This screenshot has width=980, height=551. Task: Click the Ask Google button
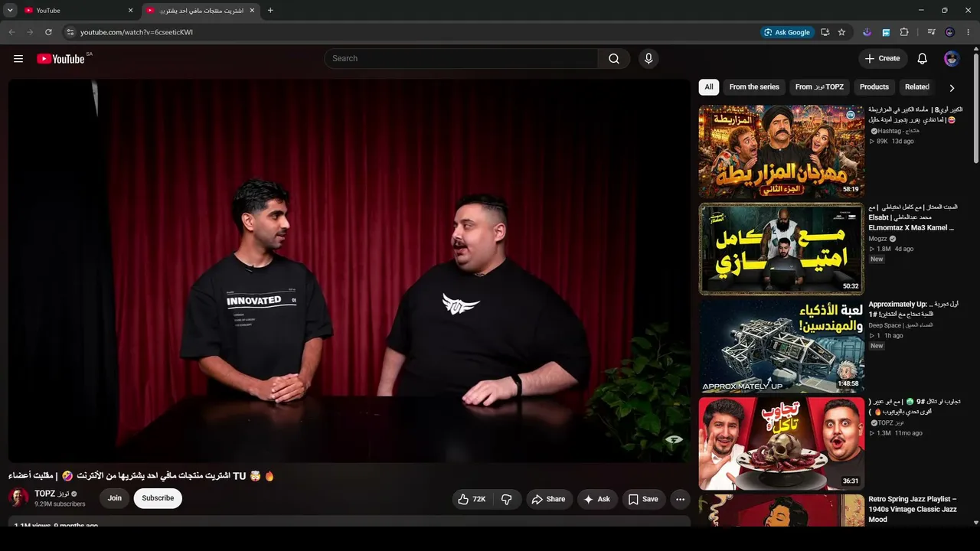coord(786,32)
